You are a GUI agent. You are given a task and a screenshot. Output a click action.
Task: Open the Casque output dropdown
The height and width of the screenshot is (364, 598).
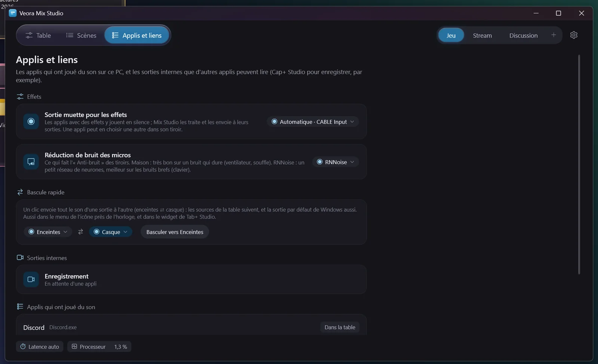(x=111, y=232)
